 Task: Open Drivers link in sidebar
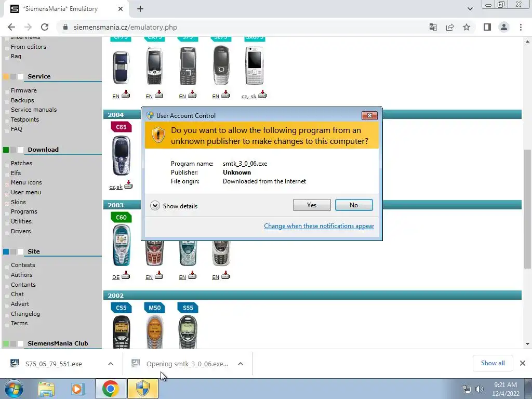click(21, 231)
